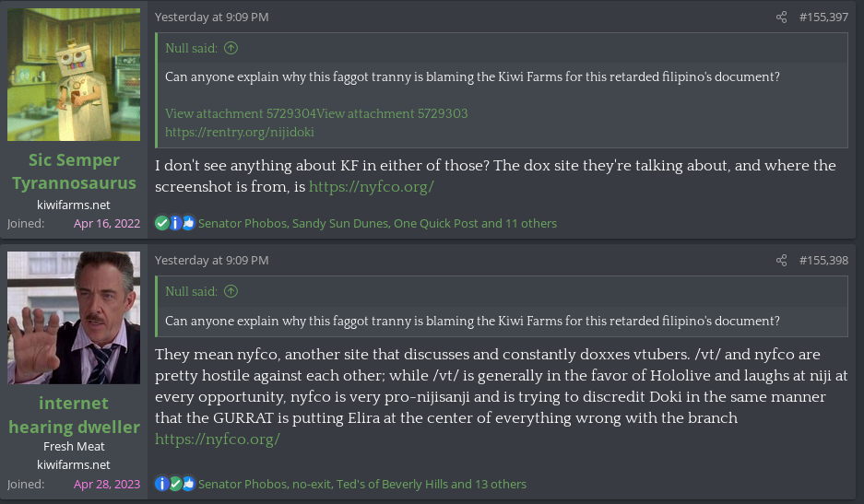Visit internet hearing dweller username link
The width and height of the screenshot is (864, 504).
pos(74,415)
